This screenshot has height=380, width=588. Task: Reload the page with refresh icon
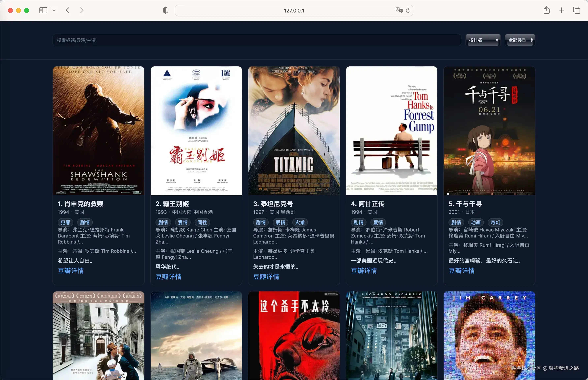point(408,10)
